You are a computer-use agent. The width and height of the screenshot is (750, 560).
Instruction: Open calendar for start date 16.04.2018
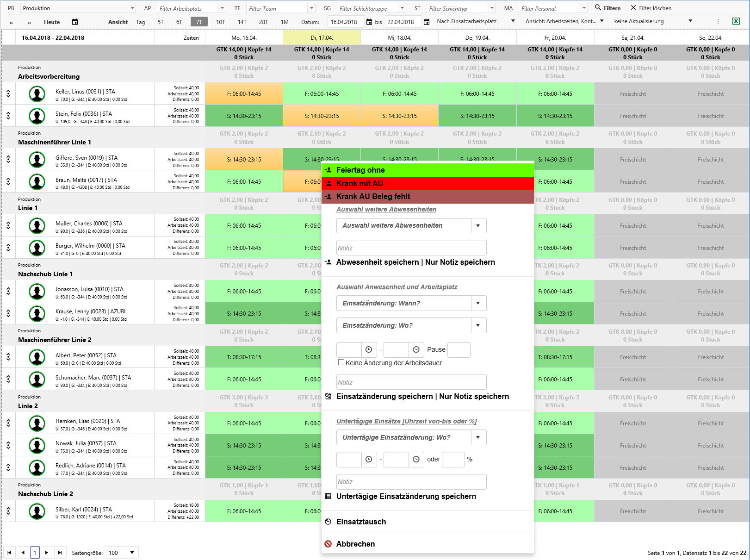coord(369,22)
